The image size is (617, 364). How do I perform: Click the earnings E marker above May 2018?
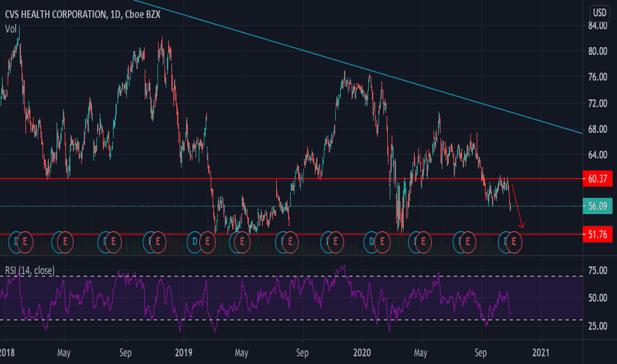tap(66, 241)
